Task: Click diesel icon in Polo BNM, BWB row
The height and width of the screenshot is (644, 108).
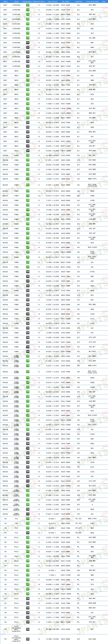Action: point(28,603)
